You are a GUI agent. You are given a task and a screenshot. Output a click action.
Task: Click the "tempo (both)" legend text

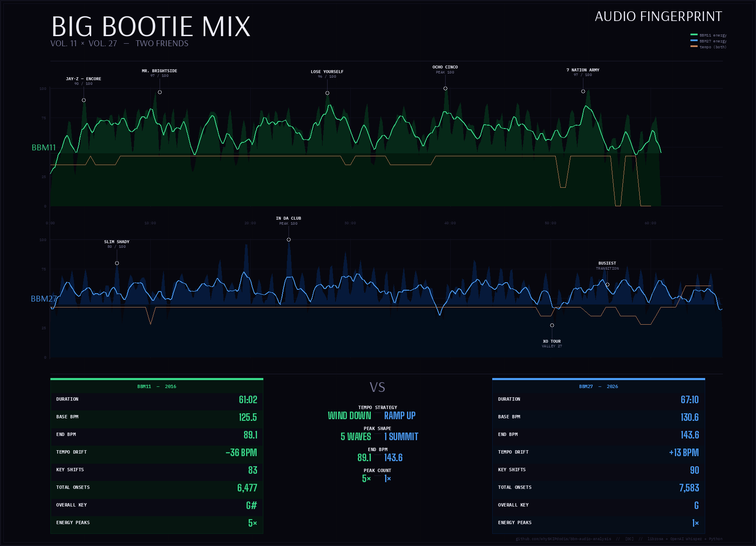[713, 47]
